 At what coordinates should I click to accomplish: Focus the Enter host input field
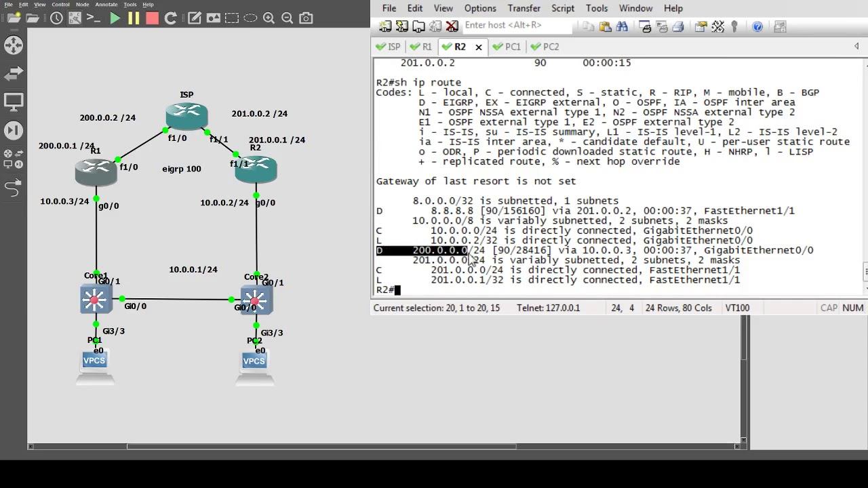(x=517, y=25)
